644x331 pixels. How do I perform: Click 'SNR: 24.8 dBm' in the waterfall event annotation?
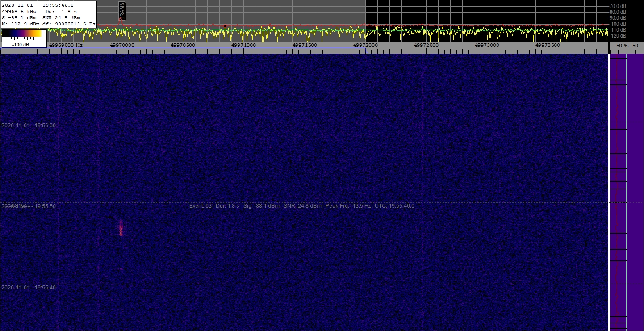(x=302, y=206)
